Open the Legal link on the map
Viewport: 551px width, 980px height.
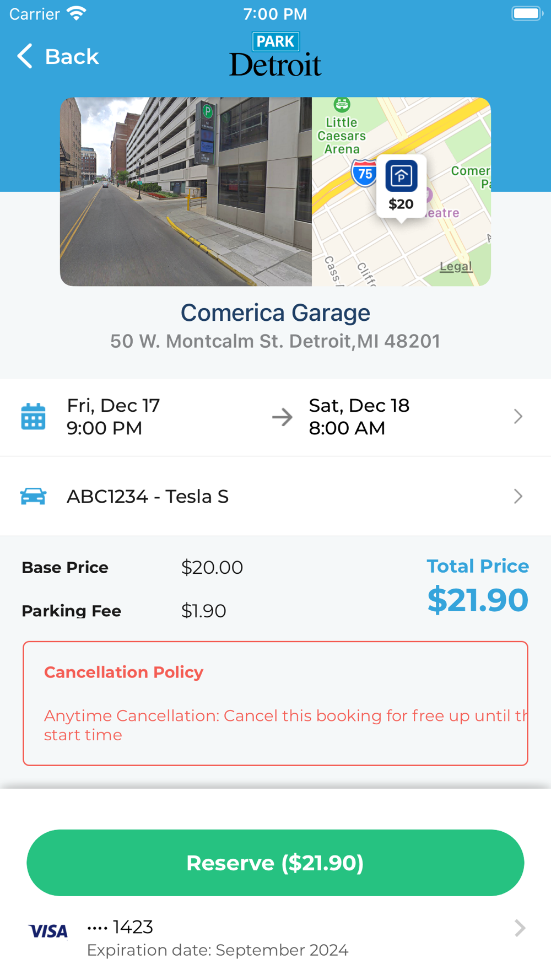[456, 267]
